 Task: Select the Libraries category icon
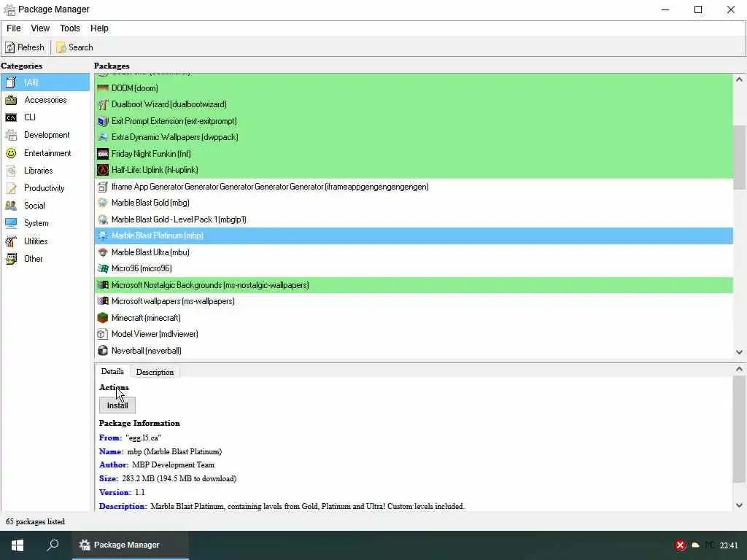point(11,171)
